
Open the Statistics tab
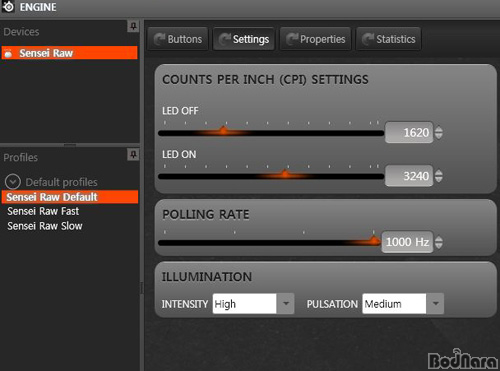click(389, 39)
